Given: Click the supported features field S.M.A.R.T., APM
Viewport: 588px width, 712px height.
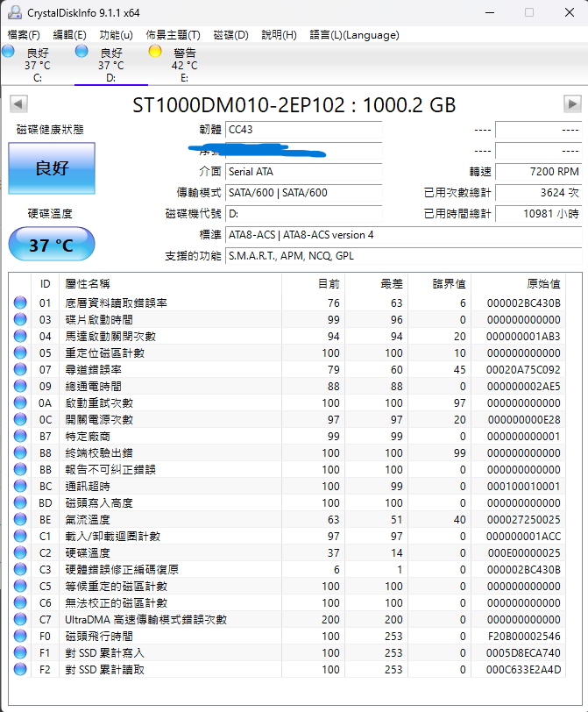Looking at the screenshot, I should click(x=403, y=256).
